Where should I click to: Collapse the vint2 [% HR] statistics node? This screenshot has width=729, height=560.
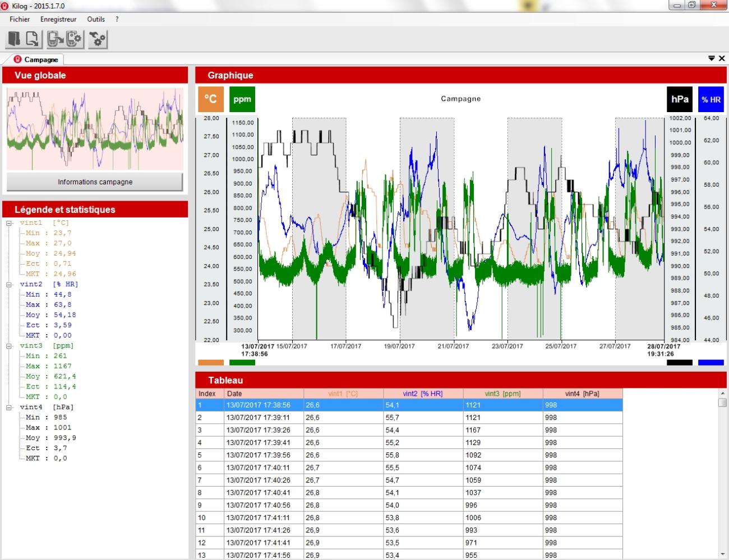pyautogui.click(x=9, y=285)
